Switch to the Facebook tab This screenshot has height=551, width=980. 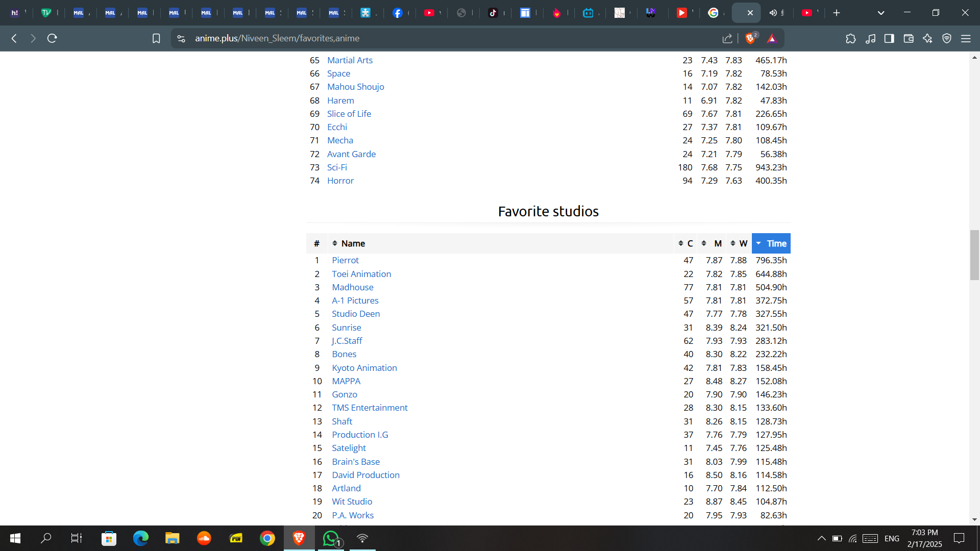(x=398, y=13)
